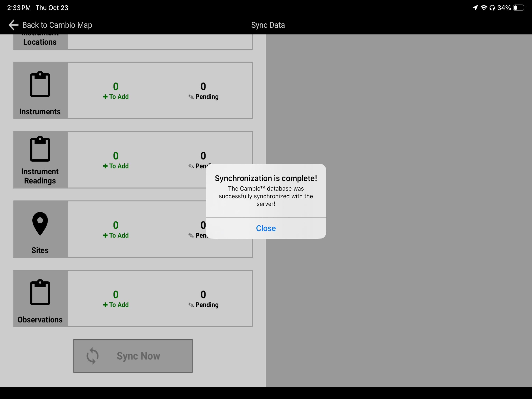The image size is (532, 399).
Task: Select the Instruments clipboard icon
Action: (40, 84)
